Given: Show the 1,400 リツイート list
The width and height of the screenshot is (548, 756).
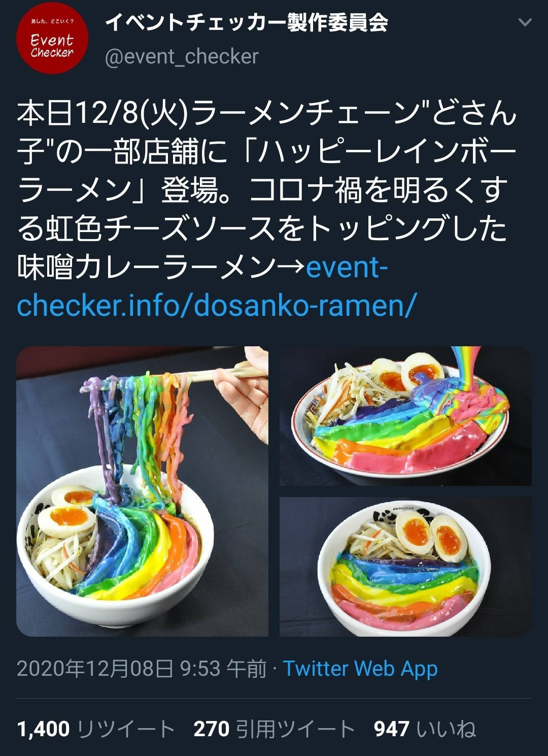Looking at the screenshot, I should pos(96,729).
